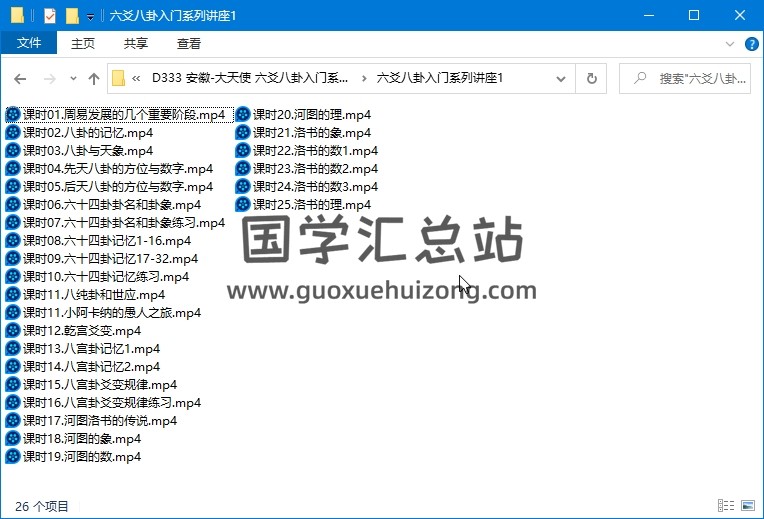Select file 课时21.洛书的象.mp4
Screen dimensions: 764x519
click(303, 133)
